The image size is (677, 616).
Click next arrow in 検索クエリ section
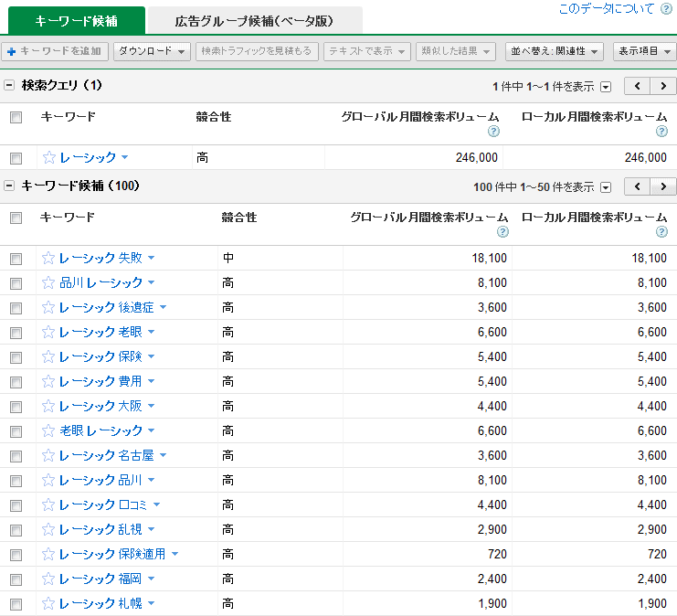tap(663, 86)
